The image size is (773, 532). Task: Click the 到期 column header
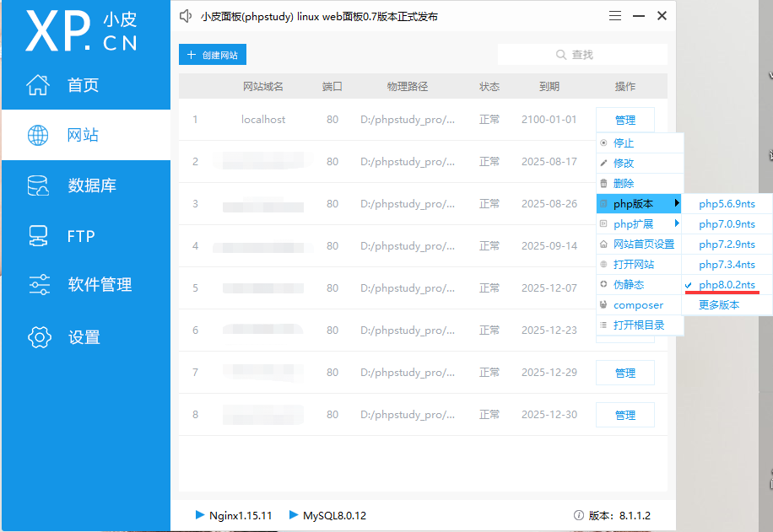(x=549, y=87)
